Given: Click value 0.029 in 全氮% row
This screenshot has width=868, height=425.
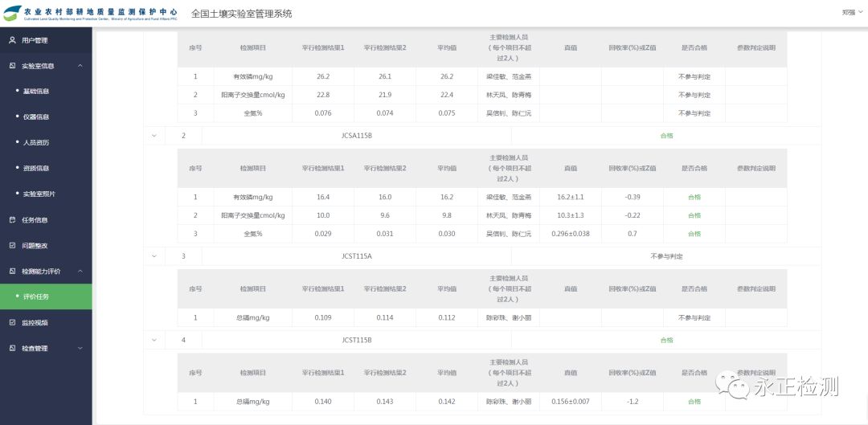Looking at the screenshot, I should point(323,234).
